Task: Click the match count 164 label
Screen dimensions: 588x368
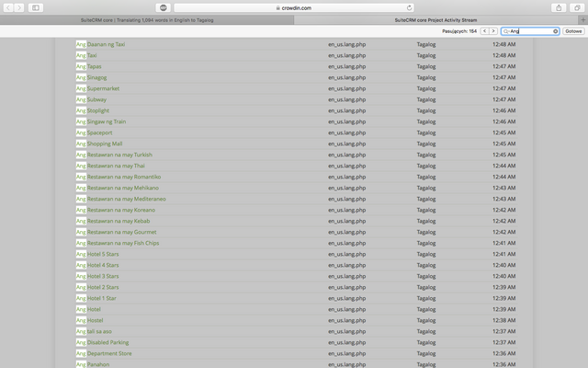Action: pos(459,31)
